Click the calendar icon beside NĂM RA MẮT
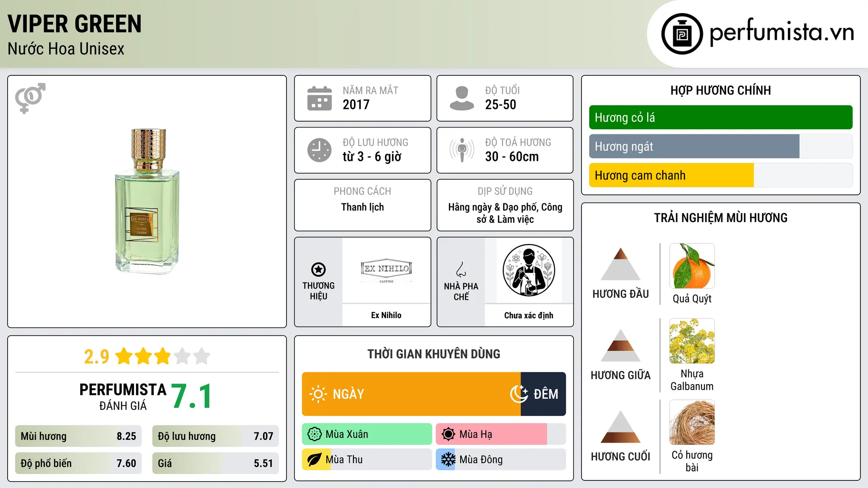This screenshot has width=868, height=488. 320,98
